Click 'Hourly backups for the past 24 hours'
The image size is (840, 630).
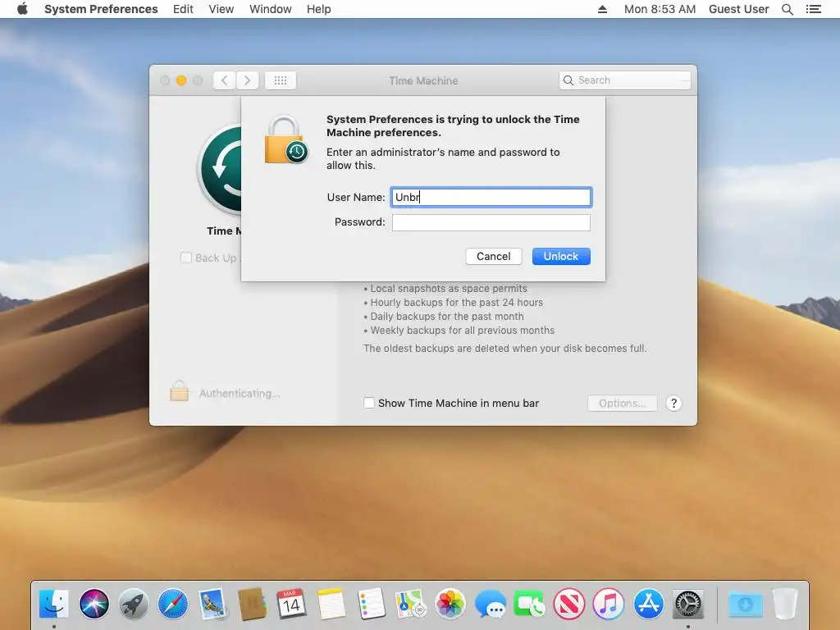[456, 302]
